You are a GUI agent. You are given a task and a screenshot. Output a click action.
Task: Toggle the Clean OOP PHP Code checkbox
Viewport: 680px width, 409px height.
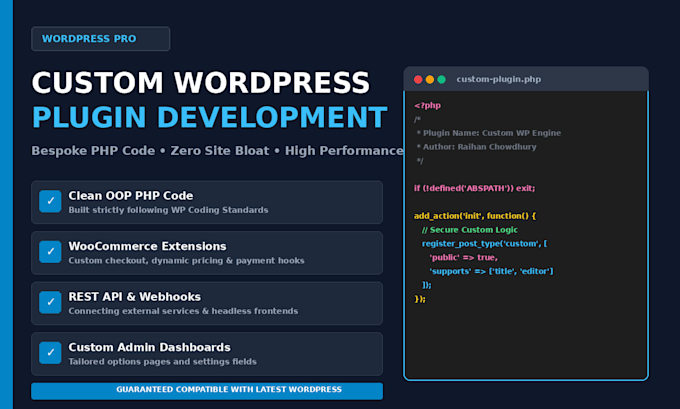point(50,201)
